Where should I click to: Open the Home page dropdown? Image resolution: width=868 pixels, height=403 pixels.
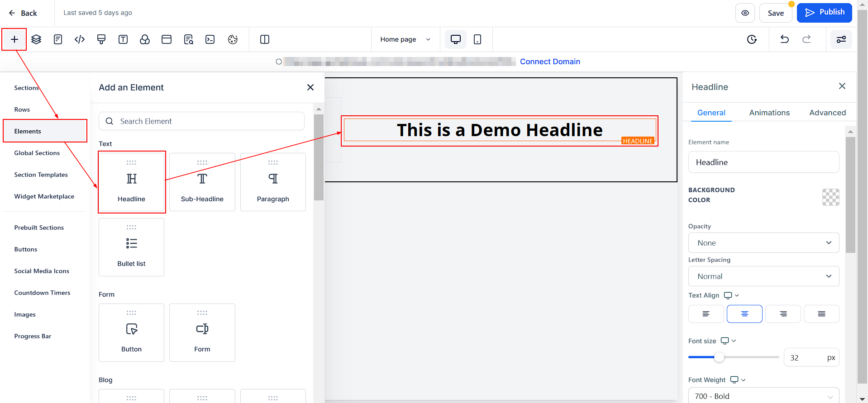[x=405, y=39]
